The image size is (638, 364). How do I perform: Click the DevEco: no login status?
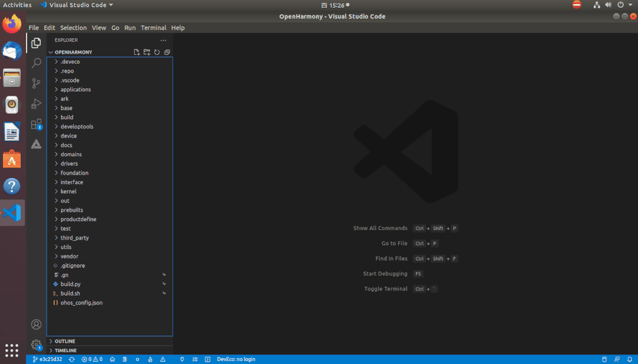pos(236,359)
